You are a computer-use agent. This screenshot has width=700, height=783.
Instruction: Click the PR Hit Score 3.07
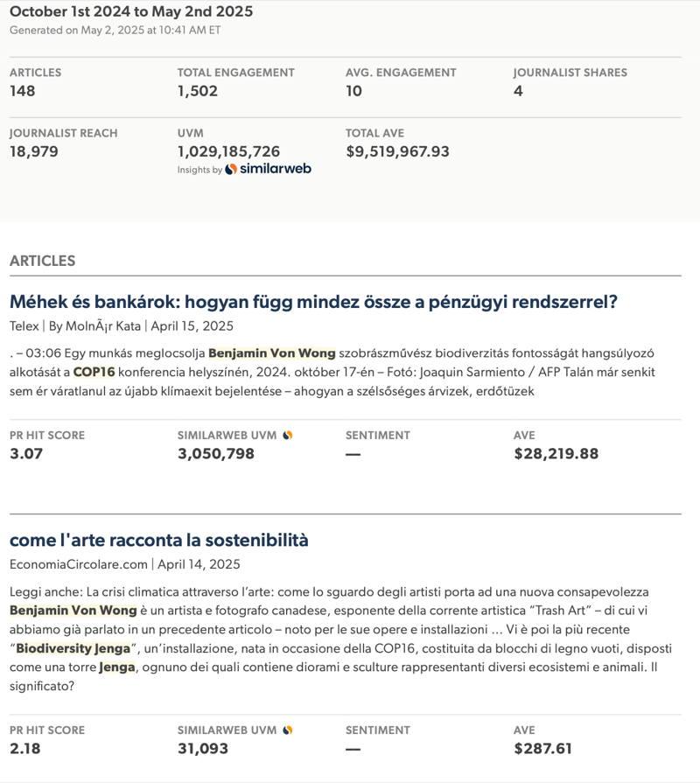point(26,453)
